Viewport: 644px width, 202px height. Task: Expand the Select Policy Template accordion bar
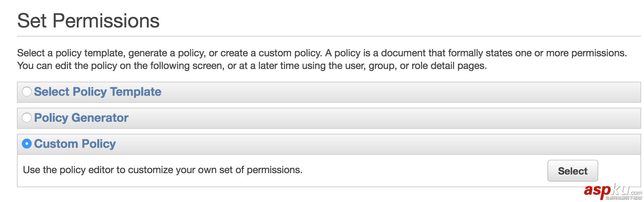pyautogui.click(x=388, y=92)
